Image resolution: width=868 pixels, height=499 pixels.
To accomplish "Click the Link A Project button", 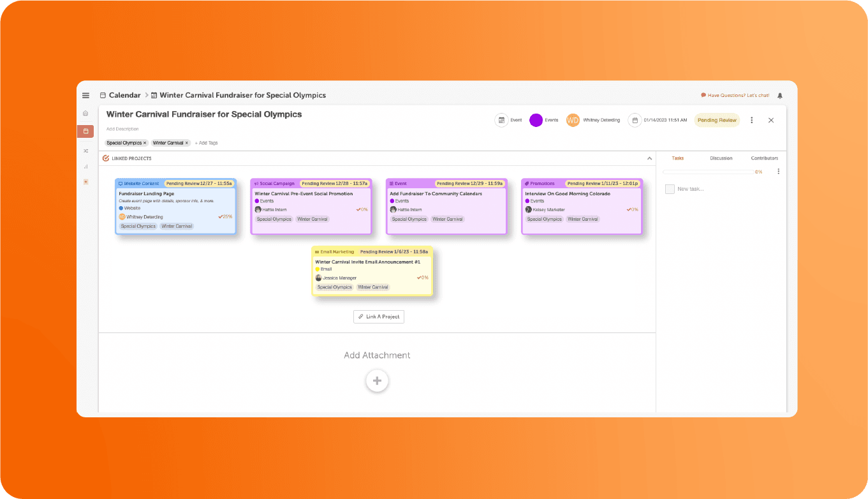I will pos(378,317).
